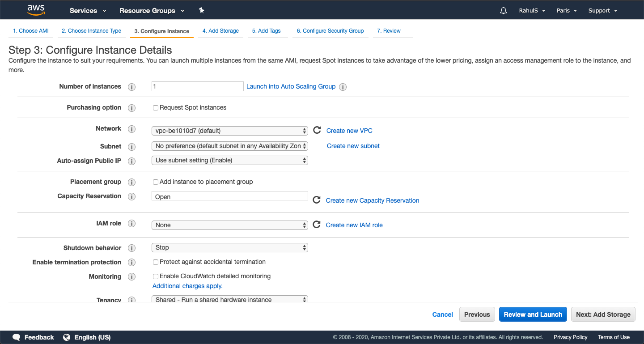Image resolution: width=644 pixels, height=344 pixels.
Task: Click the AWS logo home icon
Action: pyautogui.click(x=36, y=10)
